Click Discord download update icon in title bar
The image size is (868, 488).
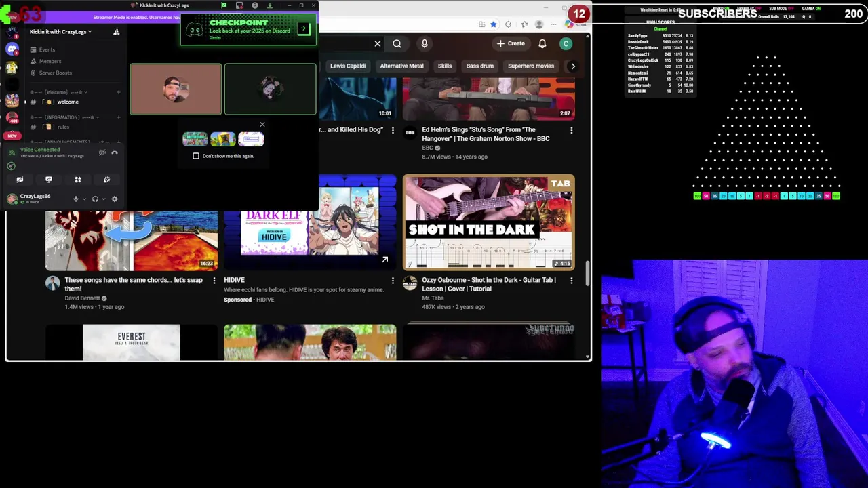tap(270, 5)
